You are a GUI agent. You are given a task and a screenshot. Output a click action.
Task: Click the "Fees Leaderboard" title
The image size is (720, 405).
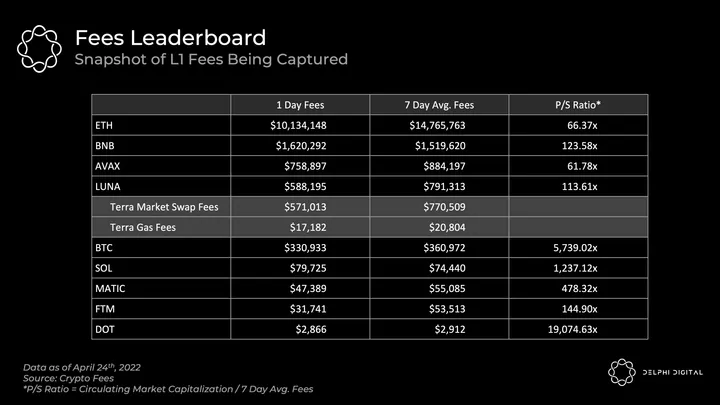coord(170,38)
